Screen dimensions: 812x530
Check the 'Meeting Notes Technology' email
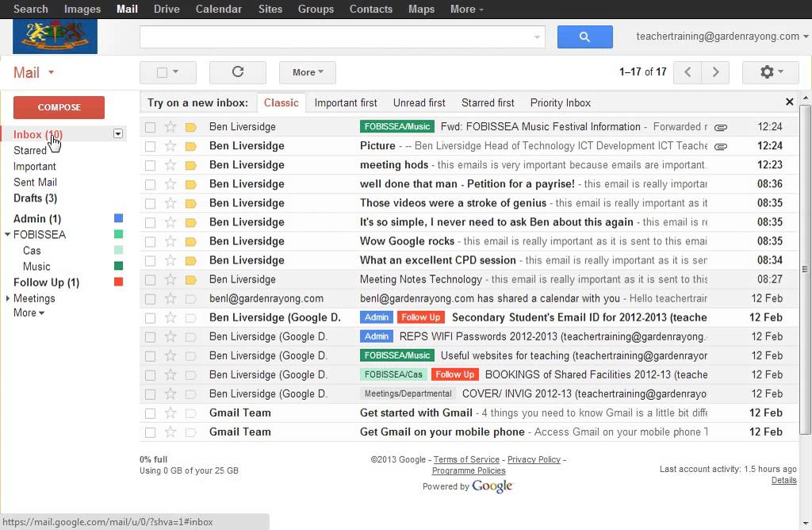150,280
